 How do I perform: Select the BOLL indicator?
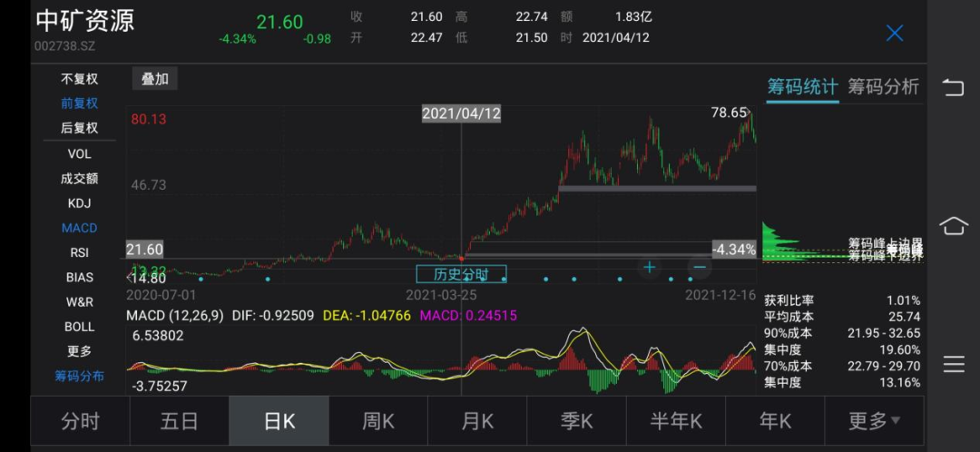click(79, 327)
